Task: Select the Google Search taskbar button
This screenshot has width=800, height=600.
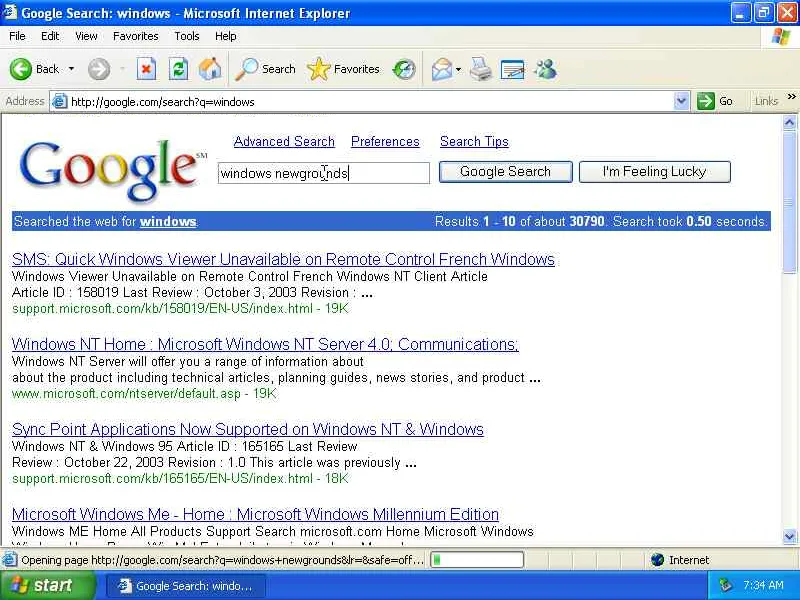Action: 186,586
